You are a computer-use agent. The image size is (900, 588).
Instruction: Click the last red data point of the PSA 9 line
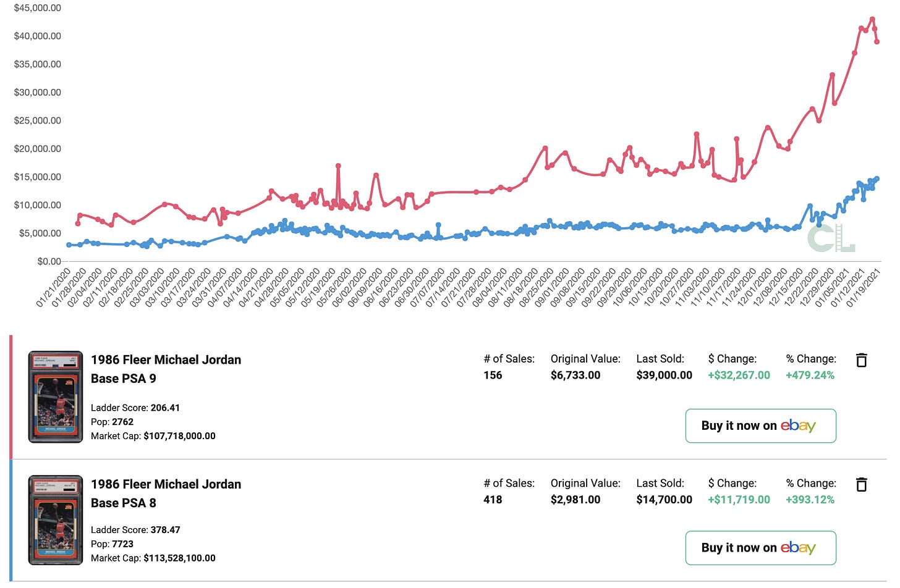tap(877, 42)
